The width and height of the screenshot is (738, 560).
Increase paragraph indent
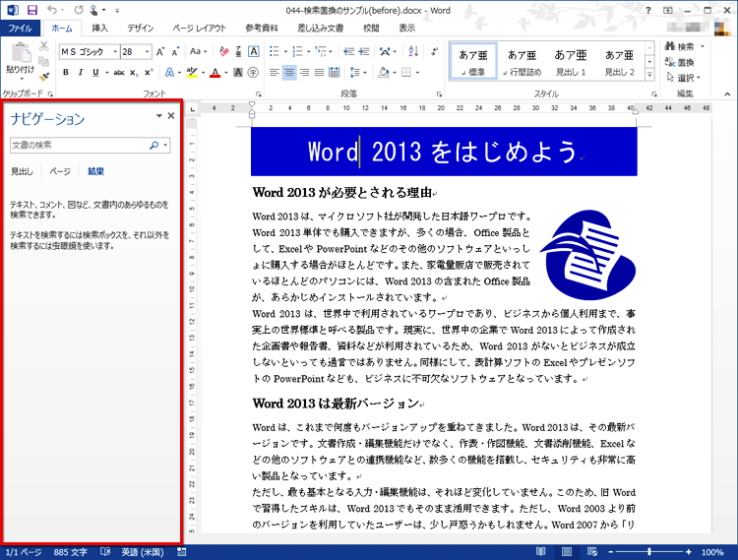tap(364, 51)
